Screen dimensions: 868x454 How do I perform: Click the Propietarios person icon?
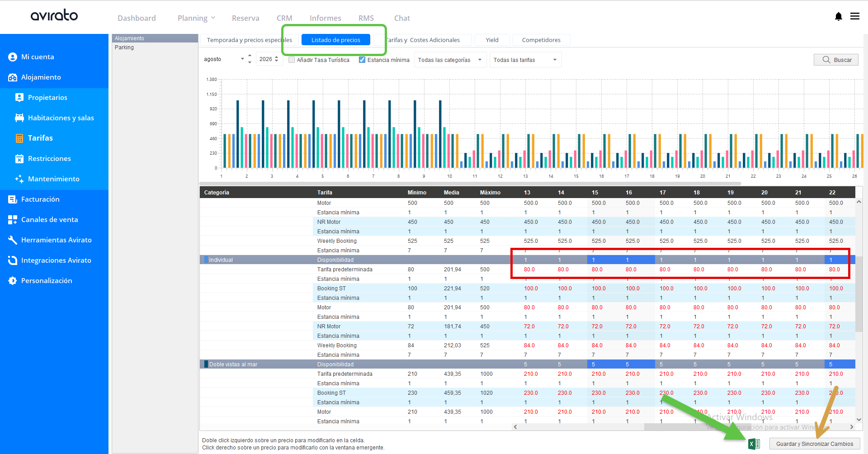[19, 98]
